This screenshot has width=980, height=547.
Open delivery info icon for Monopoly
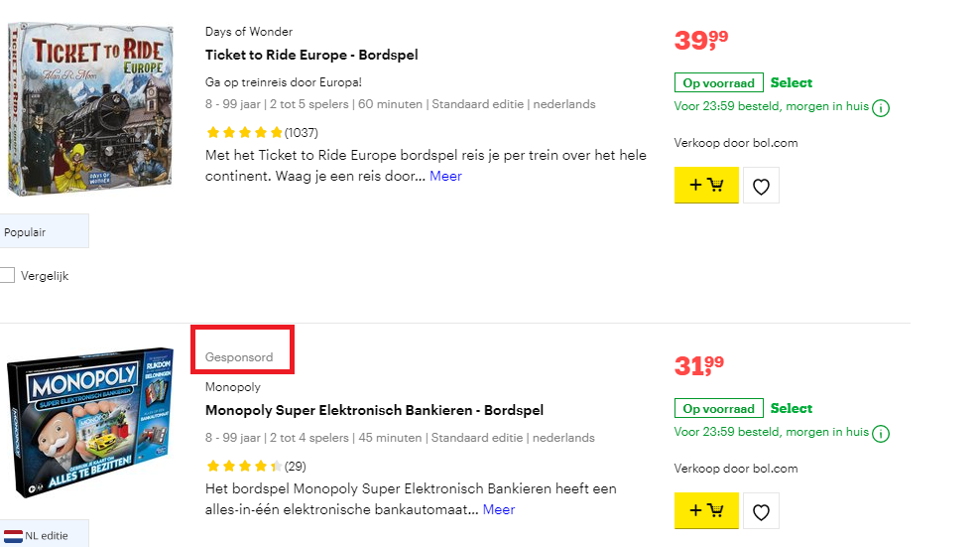click(881, 434)
